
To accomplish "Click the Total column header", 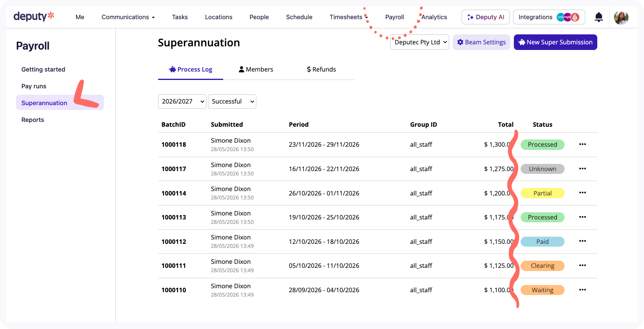I will pos(505,125).
